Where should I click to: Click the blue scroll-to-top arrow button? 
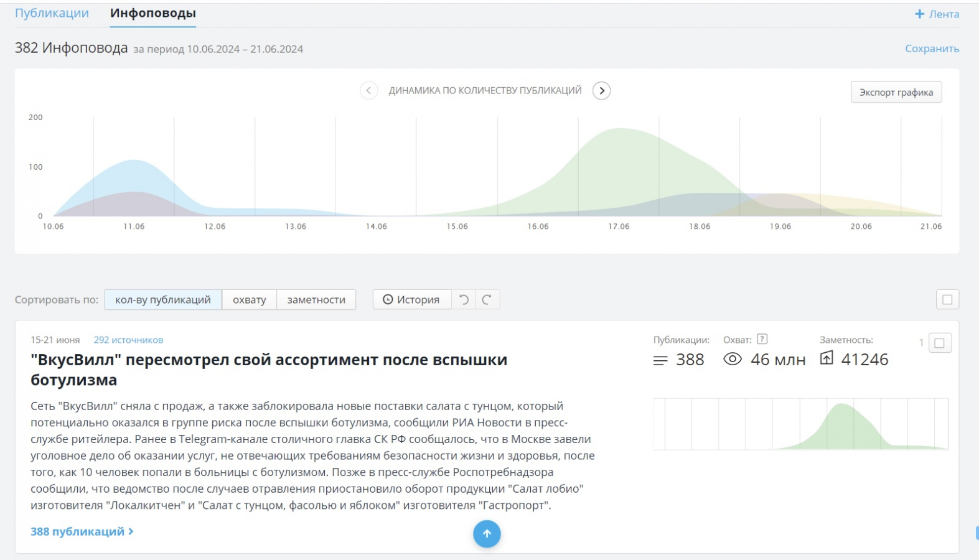pos(487,534)
